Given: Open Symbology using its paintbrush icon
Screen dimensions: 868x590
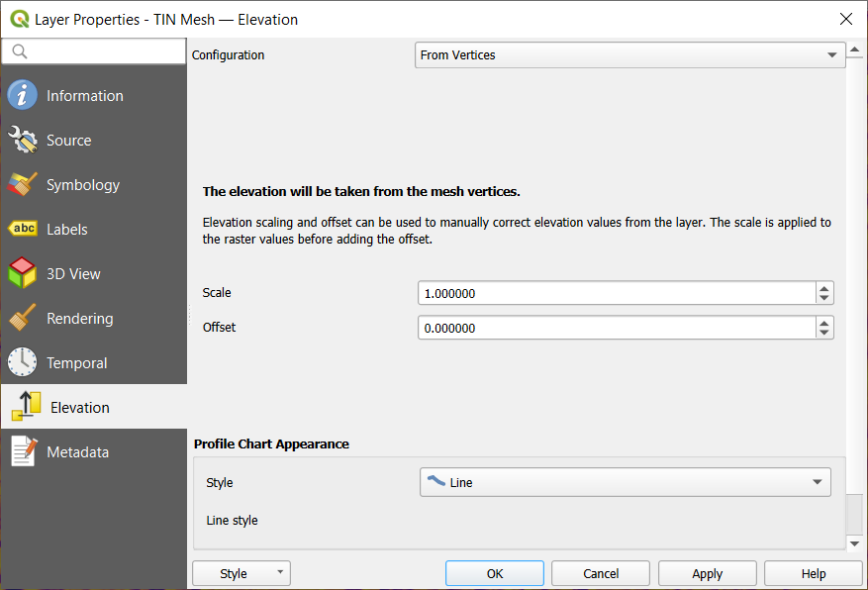Looking at the screenshot, I should pyautogui.click(x=22, y=184).
